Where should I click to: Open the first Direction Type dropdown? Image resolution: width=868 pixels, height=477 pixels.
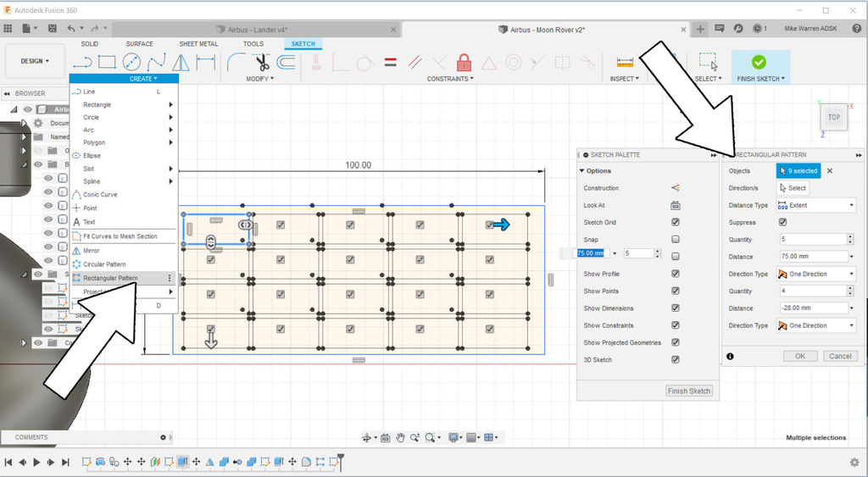[816, 274]
